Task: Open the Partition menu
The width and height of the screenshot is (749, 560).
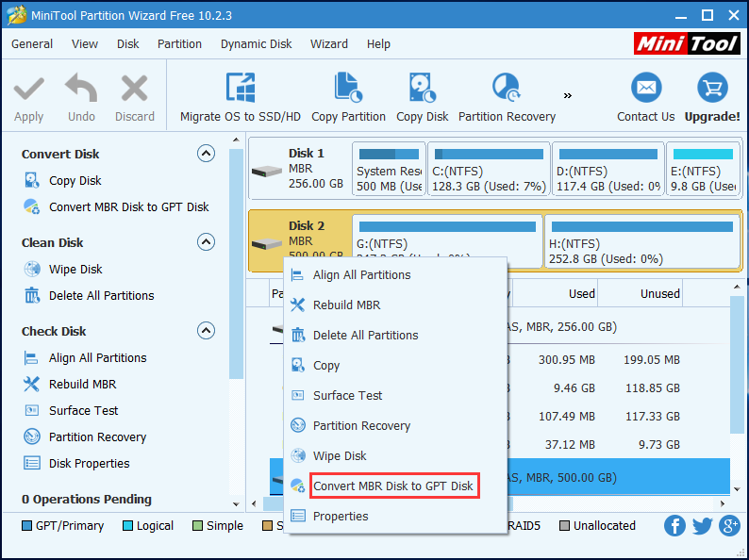Action: pos(179,44)
